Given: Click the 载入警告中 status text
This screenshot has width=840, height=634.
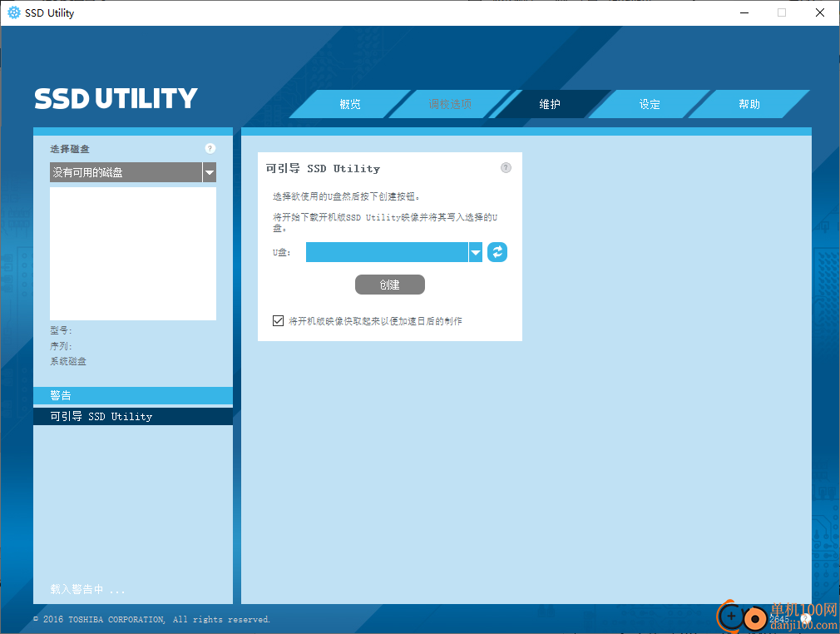Looking at the screenshot, I should tap(87, 590).
